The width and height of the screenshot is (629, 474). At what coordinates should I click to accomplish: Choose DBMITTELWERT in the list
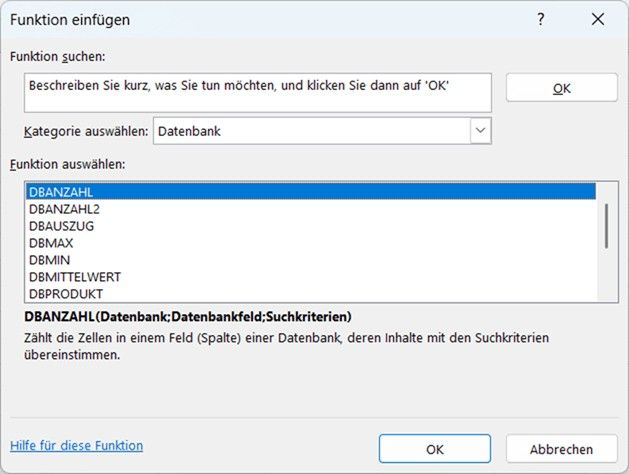coord(310,277)
